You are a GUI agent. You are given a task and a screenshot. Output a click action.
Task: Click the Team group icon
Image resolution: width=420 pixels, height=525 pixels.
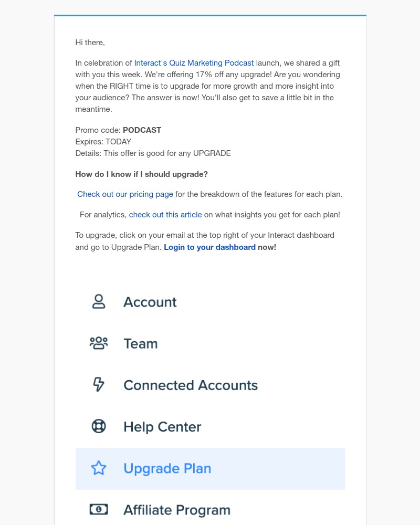click(x=99, y=343)
